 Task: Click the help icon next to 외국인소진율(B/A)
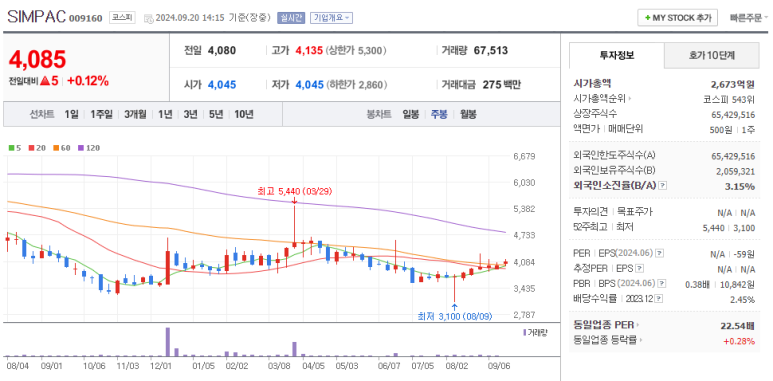pos(663,185)
